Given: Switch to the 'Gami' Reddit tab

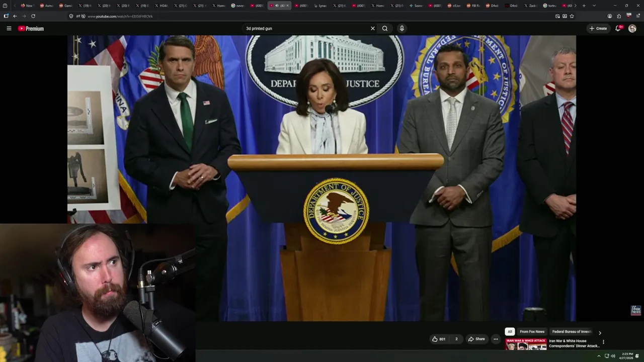Looking at the screenshot, I should click(x=66, y=6).
